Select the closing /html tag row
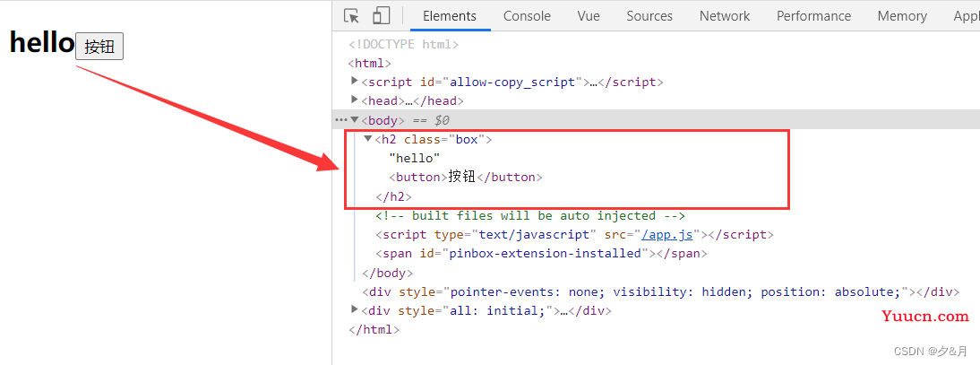This screenshot has width=980, height=365. pos(374,329)
